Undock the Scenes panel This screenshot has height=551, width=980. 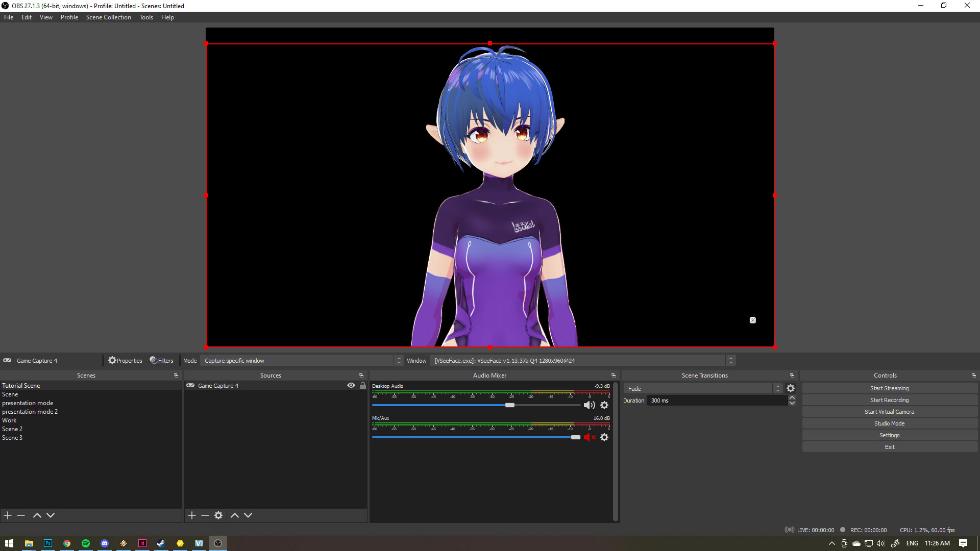click(x=176, y=375)
